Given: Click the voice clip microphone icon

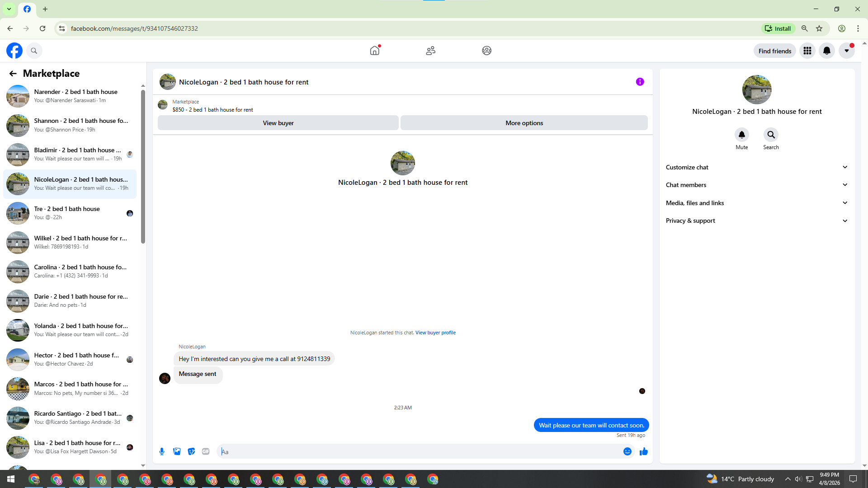Looking at the screenshot, I should [x=162, y=451].
